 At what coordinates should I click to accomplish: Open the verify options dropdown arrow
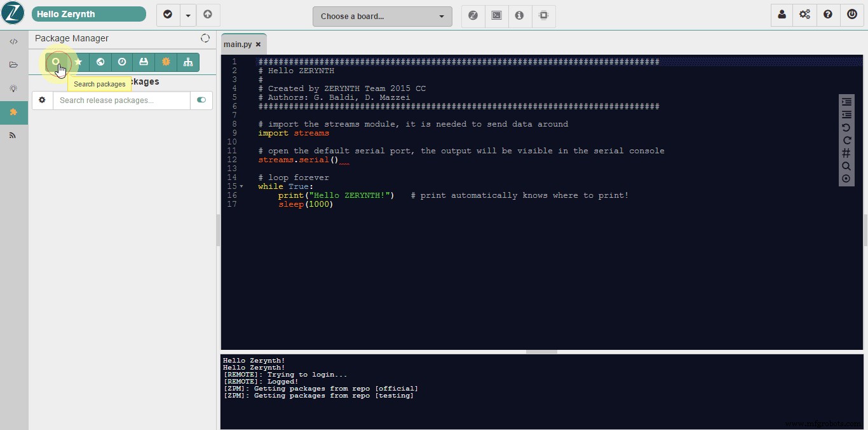pyautogui.click(x=187, y=15)
